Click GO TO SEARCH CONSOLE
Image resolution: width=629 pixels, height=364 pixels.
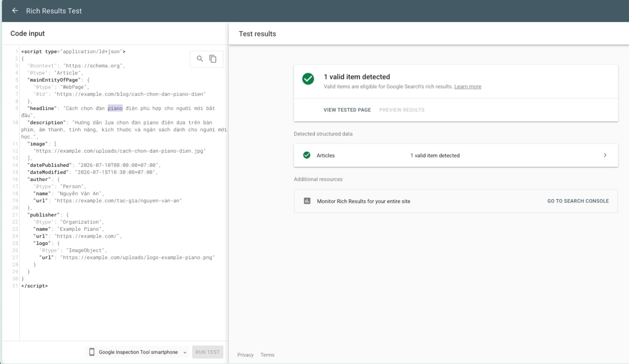coord(578,201)
